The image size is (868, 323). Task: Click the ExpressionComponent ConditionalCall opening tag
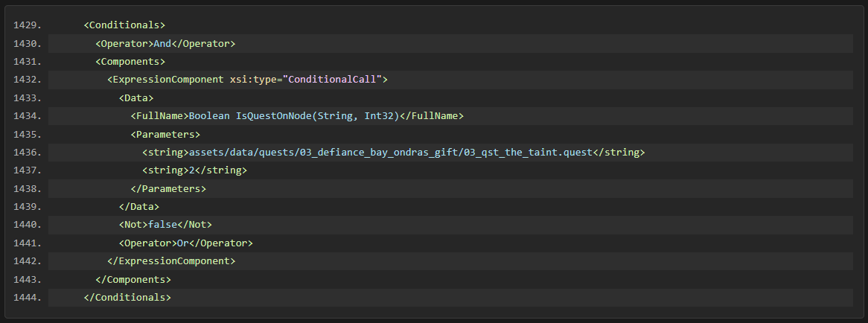pos(247,80)
